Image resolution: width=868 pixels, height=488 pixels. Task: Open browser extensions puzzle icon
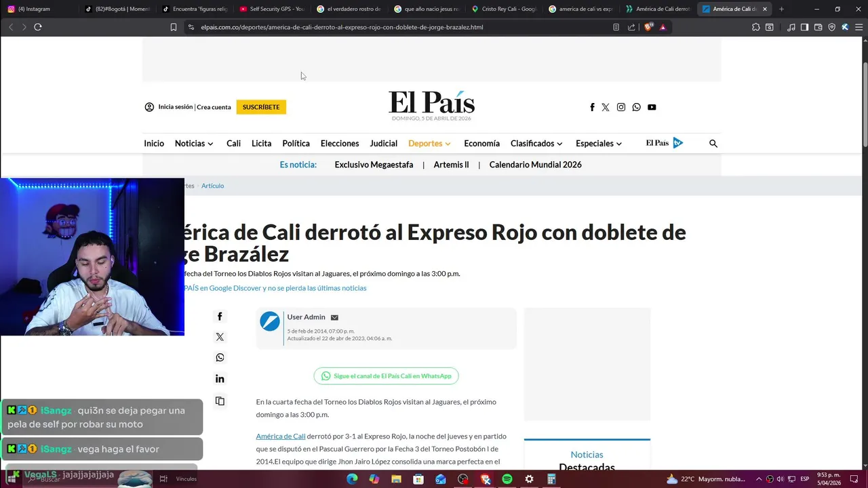(x=756, y=27)
